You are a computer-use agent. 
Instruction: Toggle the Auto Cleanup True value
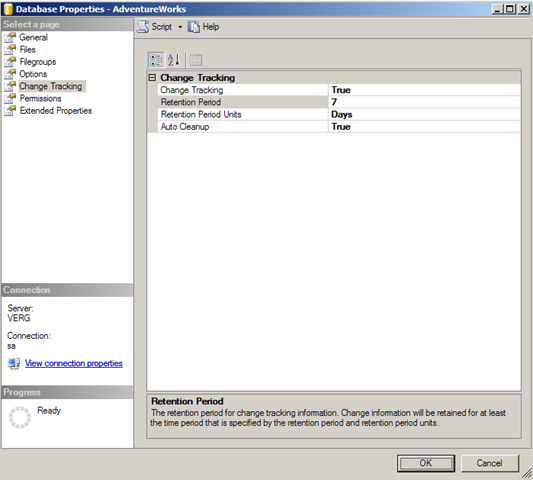(424, 126)
